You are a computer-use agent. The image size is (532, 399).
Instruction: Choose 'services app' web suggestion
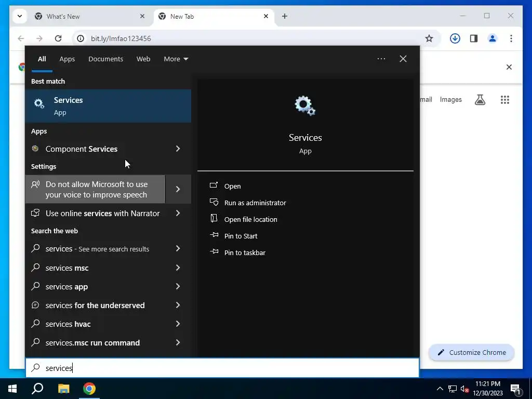coord(95,286)
